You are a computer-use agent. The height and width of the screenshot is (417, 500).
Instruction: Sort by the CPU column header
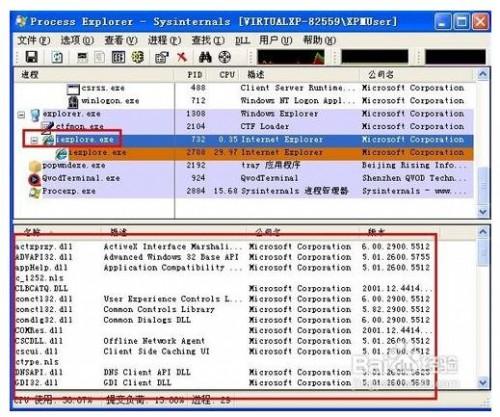(x=223, y=75)
